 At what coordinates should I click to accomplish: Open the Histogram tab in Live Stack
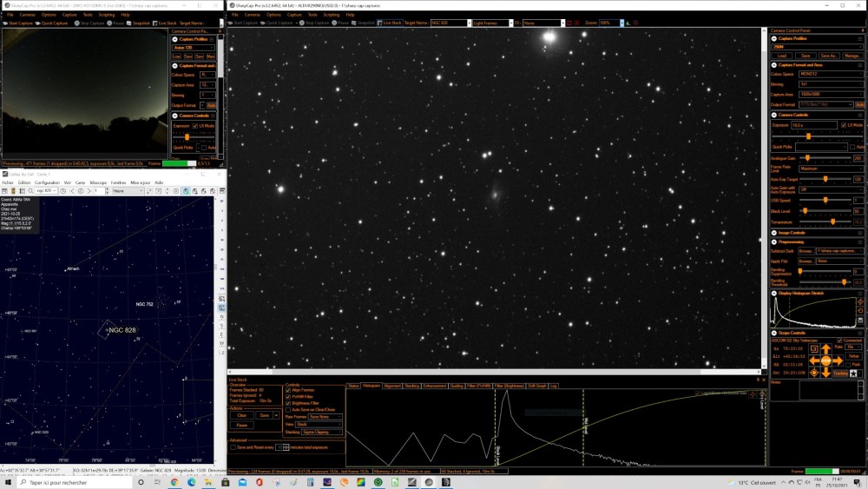coord(371,386)
